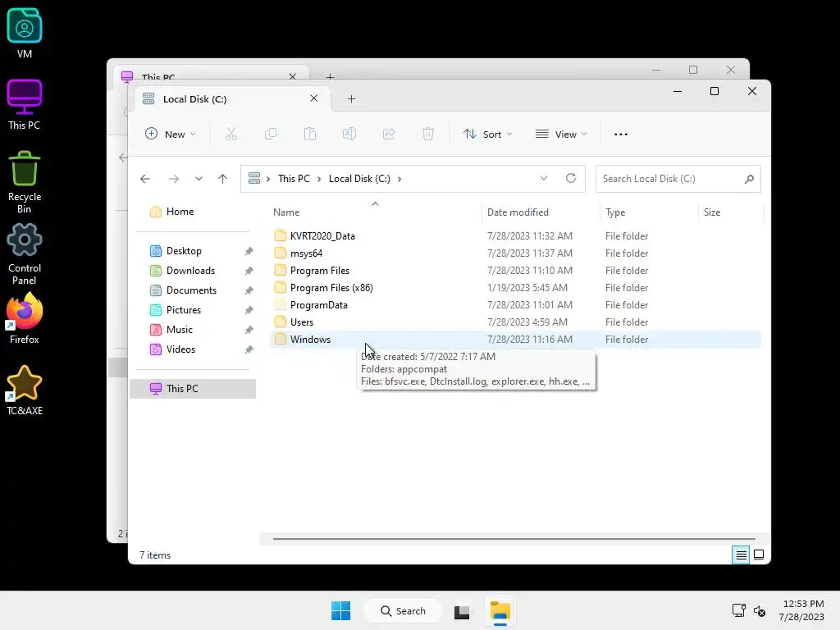Click the Copy icon in toolbar
840x630 pixels.
point(271,134)
